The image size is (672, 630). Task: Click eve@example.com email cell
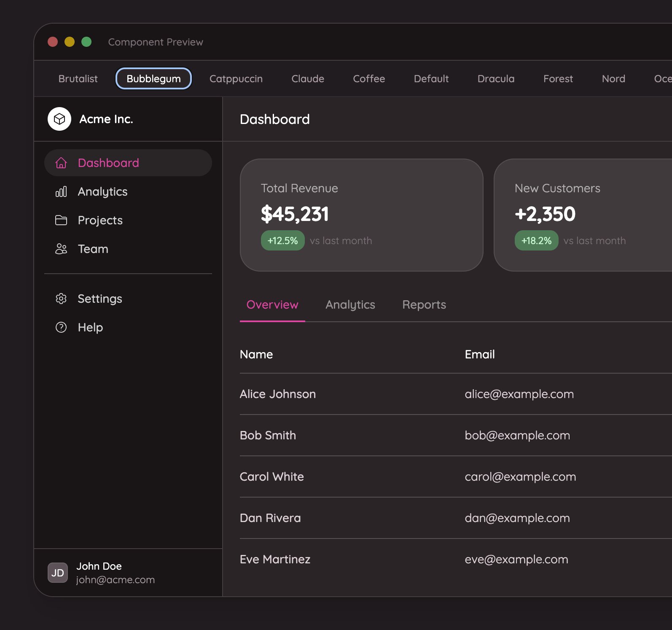[516, 559]
